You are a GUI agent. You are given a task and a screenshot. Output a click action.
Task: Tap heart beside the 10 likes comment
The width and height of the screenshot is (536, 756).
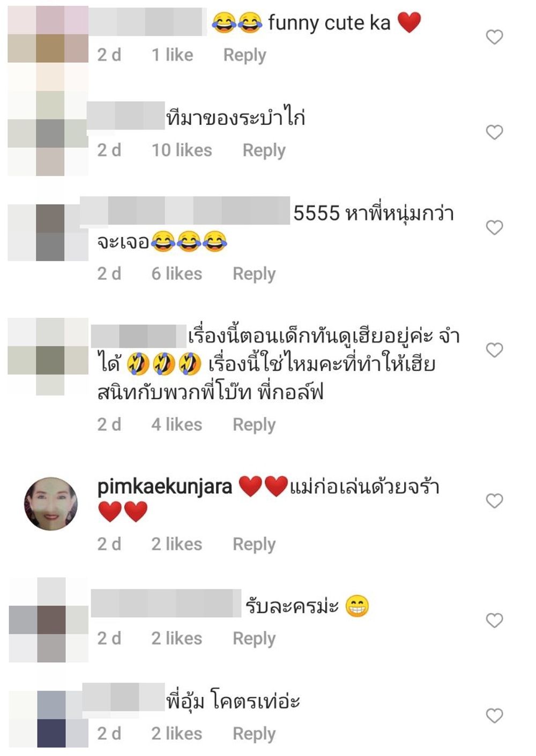click(494, 132)
